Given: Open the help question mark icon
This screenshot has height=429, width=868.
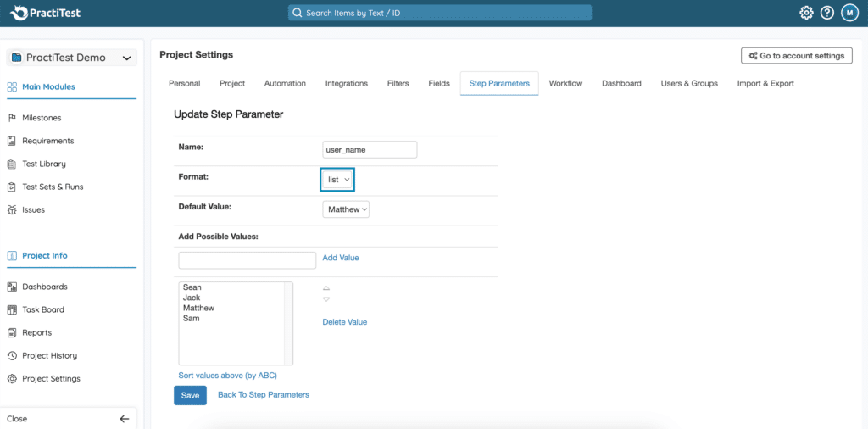Looking at the screenshot, I should [827, 13].
